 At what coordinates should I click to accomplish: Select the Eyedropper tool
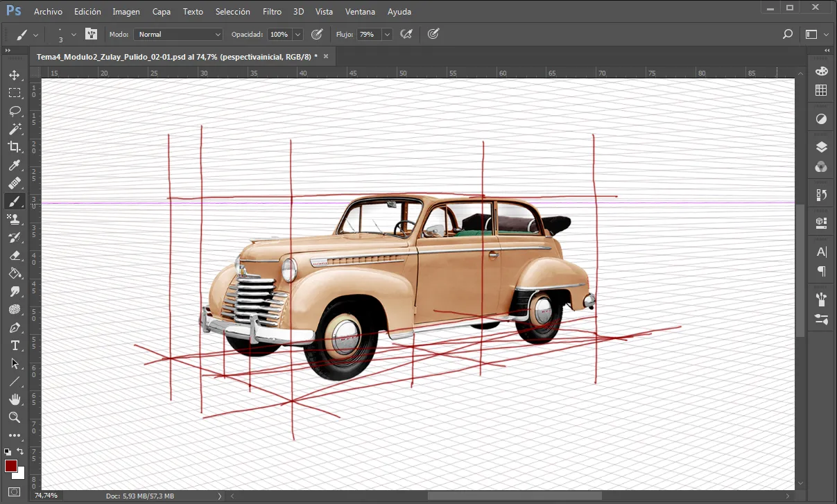[x=15, y=165]
